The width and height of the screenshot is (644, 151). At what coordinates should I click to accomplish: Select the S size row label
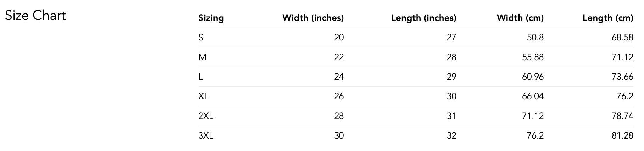coord(201,37)
